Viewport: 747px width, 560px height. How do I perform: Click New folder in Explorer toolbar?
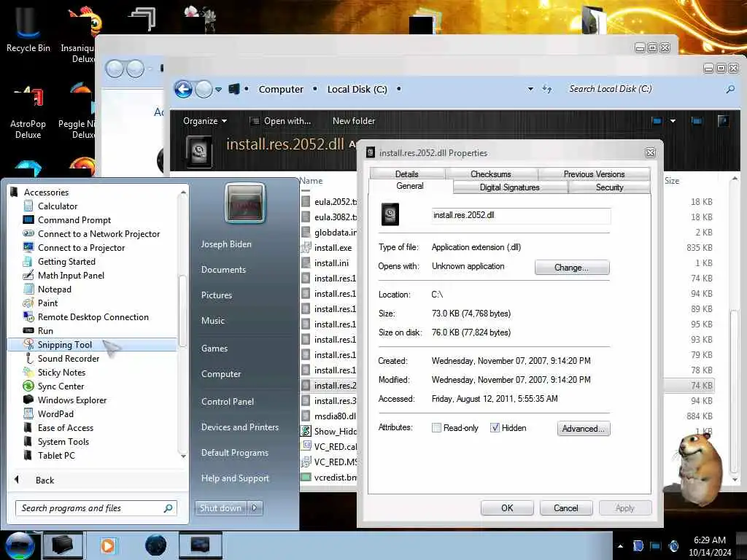[x=354, y=121]
